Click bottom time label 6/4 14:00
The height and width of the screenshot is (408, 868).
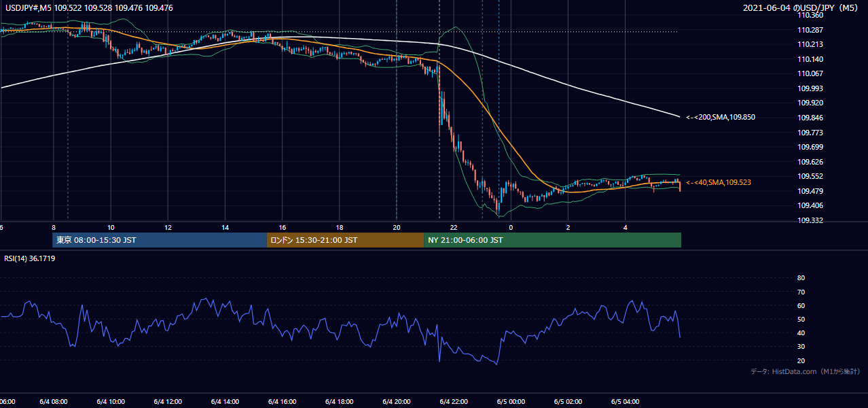coord(225,401)
